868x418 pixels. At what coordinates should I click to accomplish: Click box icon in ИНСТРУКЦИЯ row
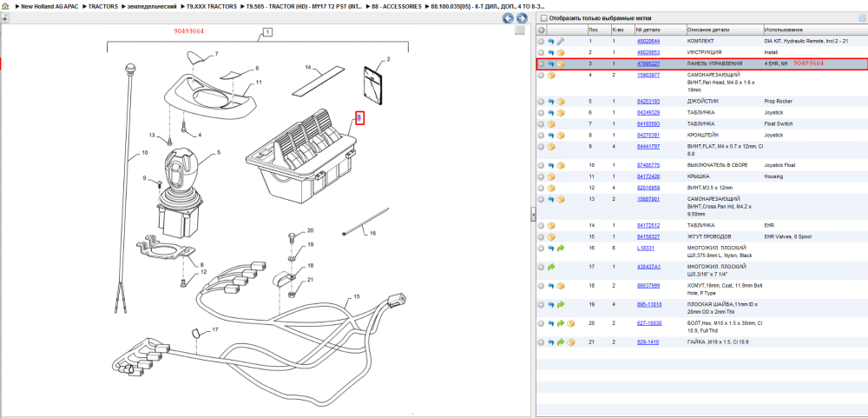point(560,53)
